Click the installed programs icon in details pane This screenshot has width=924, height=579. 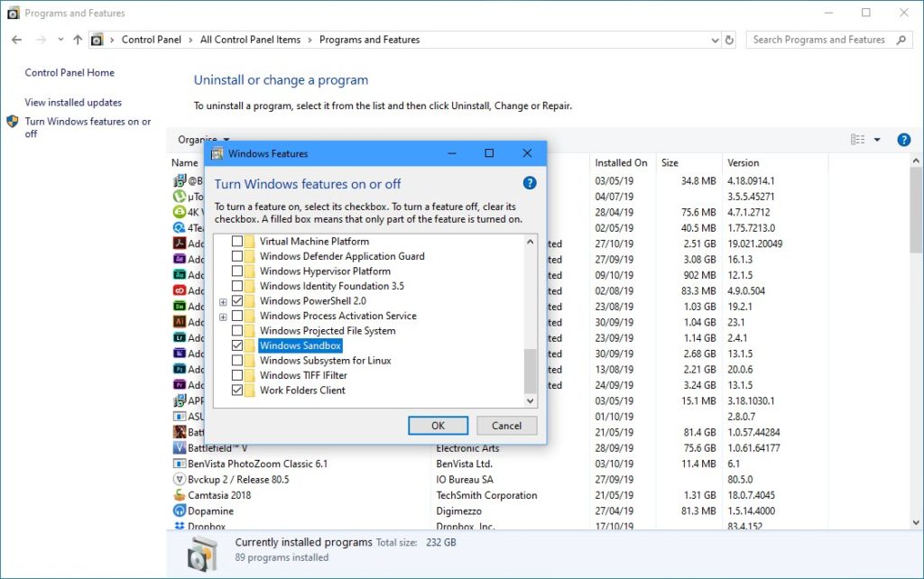pos(202,555)
